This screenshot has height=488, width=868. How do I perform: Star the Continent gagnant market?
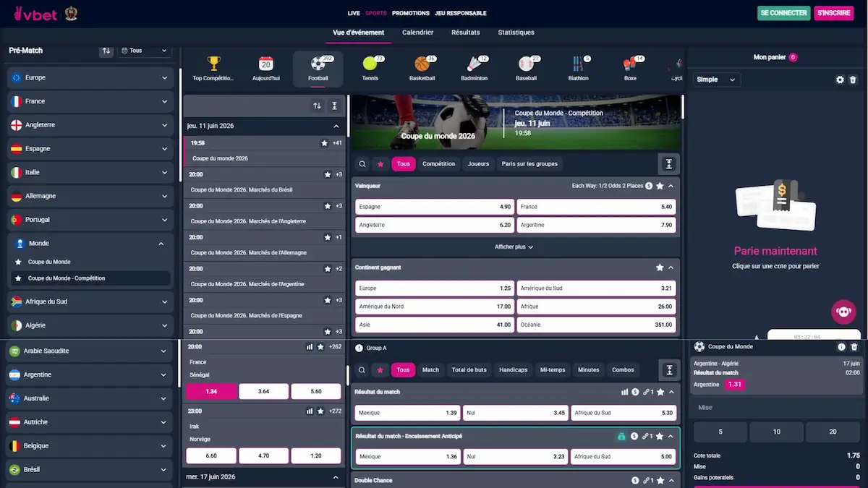click(x=660, y=267)
